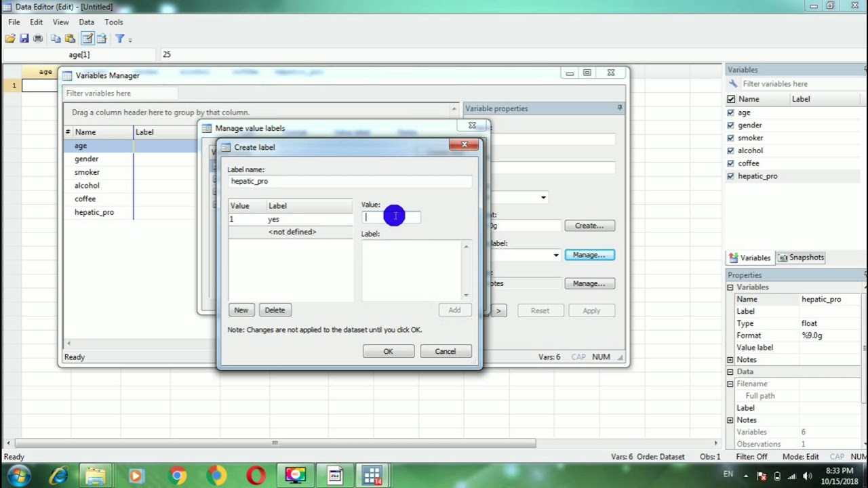Click the wrench icon in Variables panel
This screenshot has height=488, width=868.
733,84
